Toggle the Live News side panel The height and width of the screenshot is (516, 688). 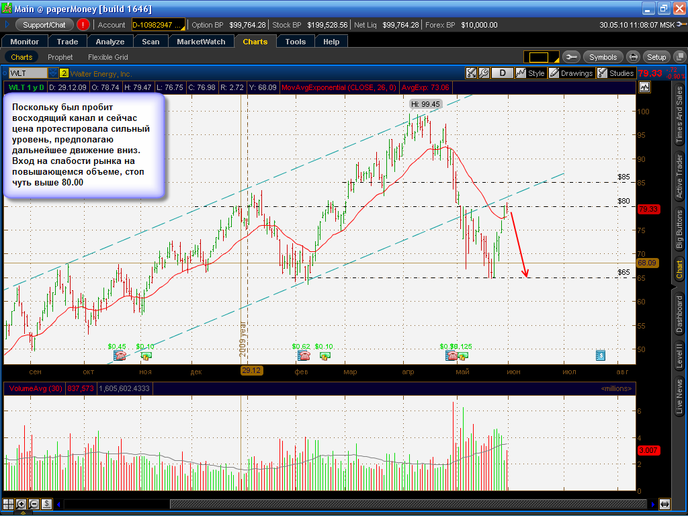679,398
